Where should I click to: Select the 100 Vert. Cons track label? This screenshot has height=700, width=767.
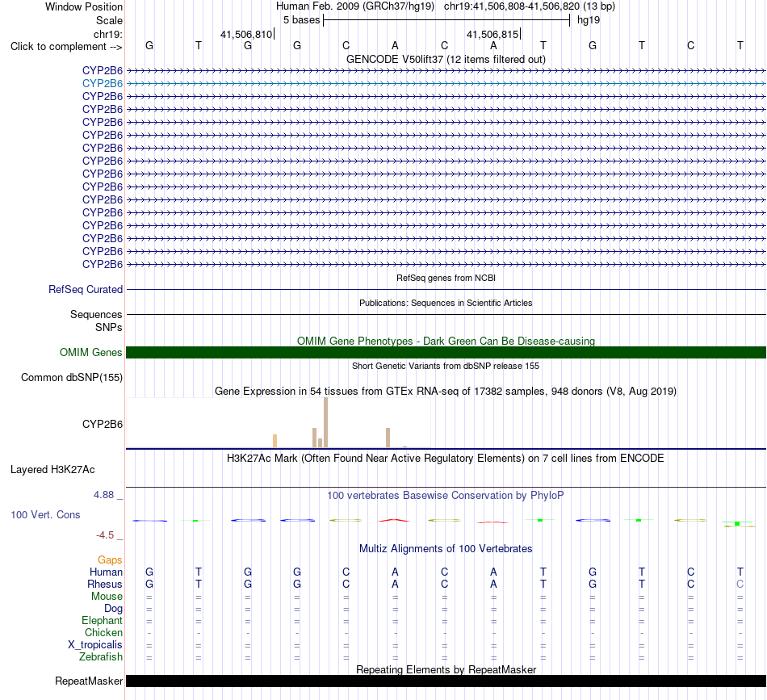click(45, 514)
